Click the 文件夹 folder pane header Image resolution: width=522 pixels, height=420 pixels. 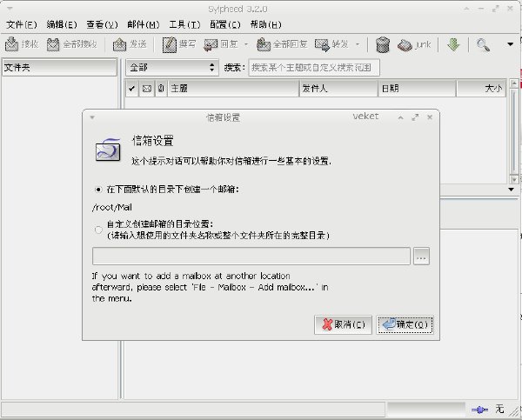pos(59,68)
